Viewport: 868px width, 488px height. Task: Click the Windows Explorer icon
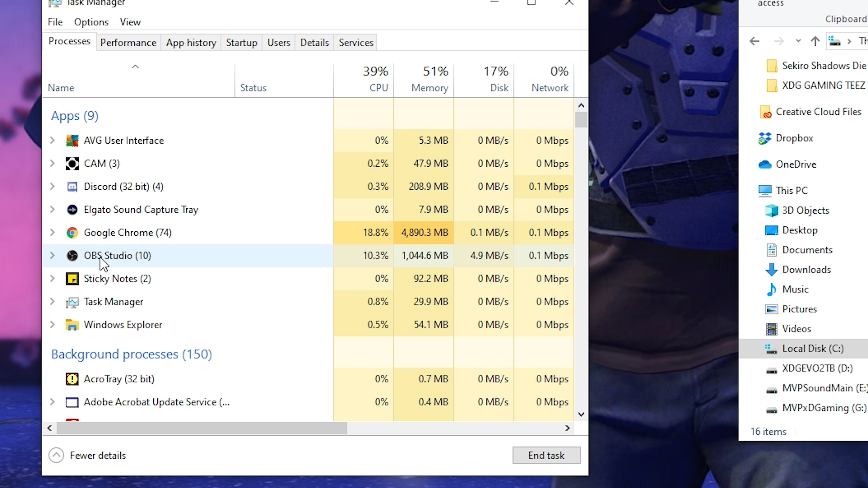(x=71, y=324)
